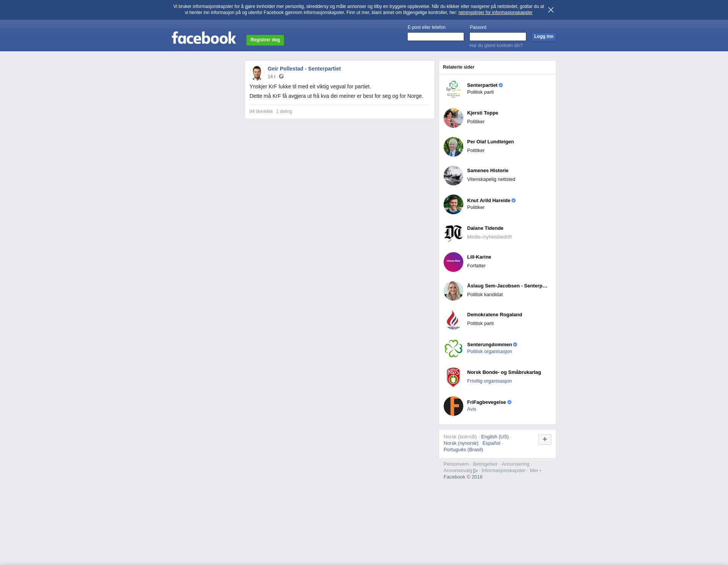Click the Avis category link
This screenshot has height=565, width=728.
coord(472,409)
